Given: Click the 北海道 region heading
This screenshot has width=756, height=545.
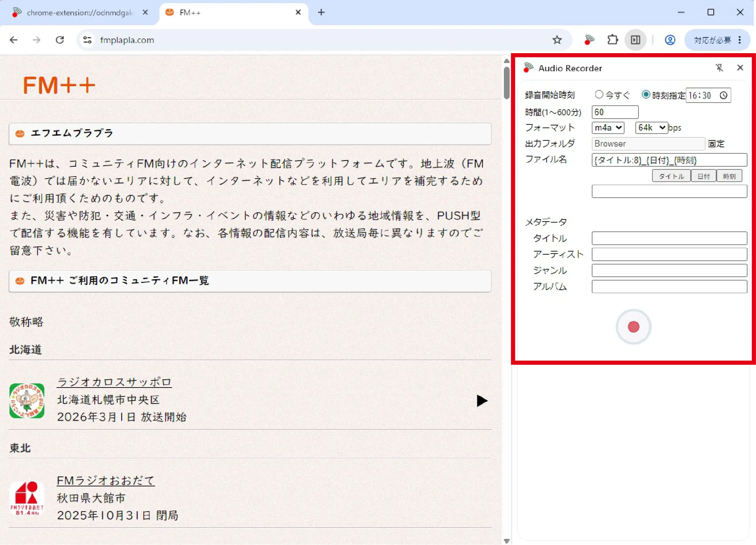Looking at the screenshot, I should [x=26, y=349].
